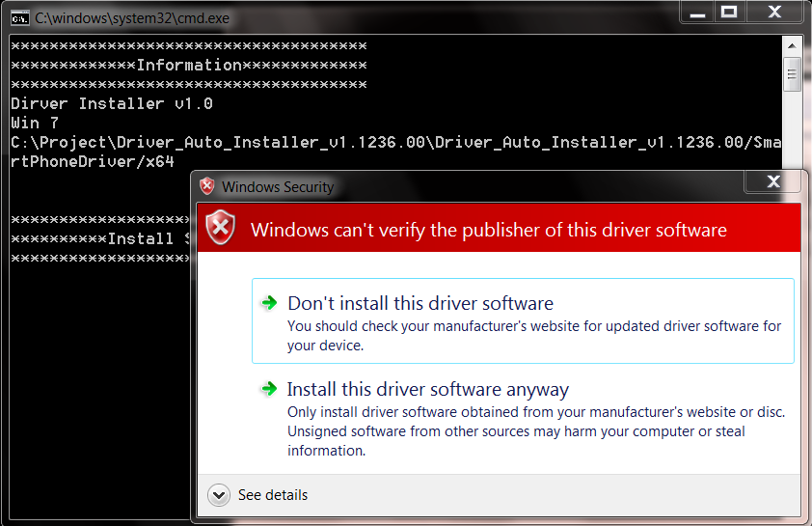This screenshot has height=526, width=812.
Task: Click the Driver Installer v1.0 console line
Action: click(x=112, y=103)
